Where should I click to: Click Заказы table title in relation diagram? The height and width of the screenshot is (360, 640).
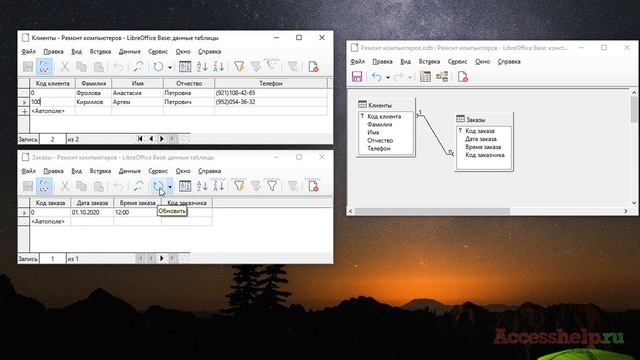tap(476, 120)
